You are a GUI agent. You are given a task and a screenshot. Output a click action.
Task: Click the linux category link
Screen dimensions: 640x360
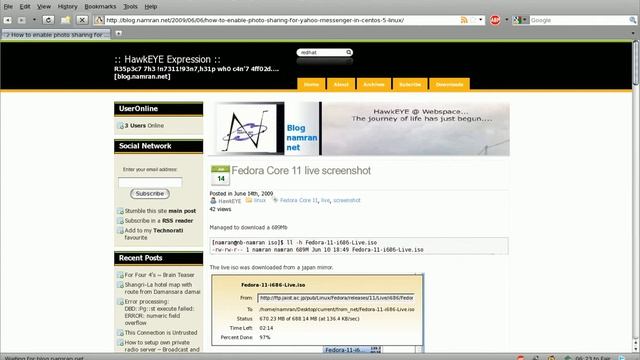(260, 200)
